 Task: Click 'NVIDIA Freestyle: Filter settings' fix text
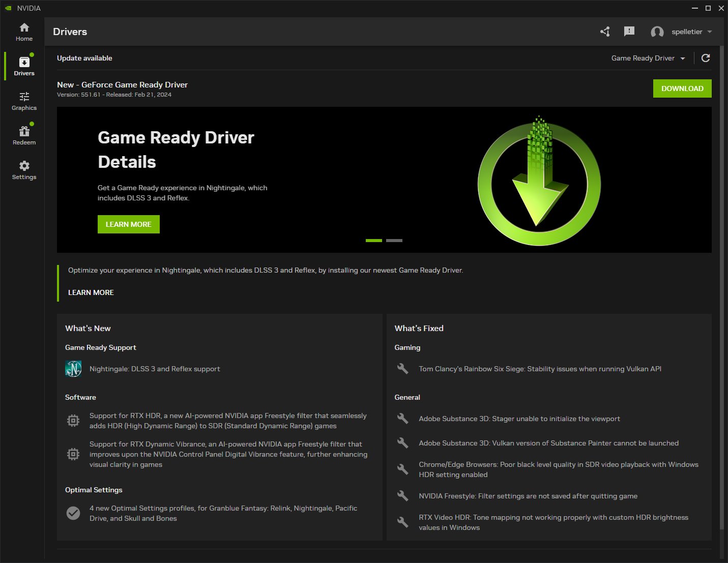(528, 496)
